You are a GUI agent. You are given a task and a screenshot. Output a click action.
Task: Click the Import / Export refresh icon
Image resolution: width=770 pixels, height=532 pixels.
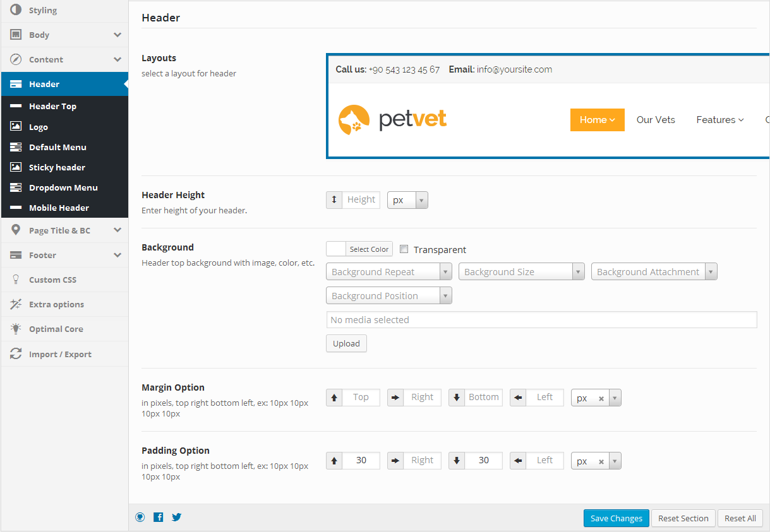[16, 354]
